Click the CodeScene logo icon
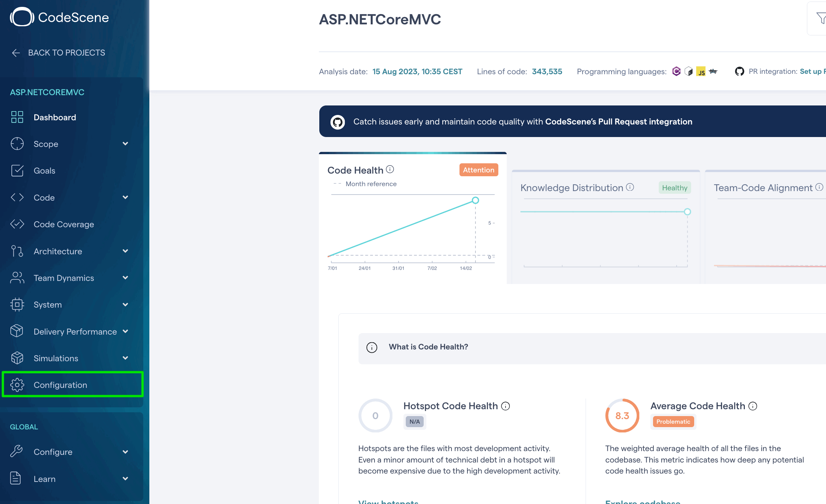This screenshot has height=504, width=826. click(22, 17)
